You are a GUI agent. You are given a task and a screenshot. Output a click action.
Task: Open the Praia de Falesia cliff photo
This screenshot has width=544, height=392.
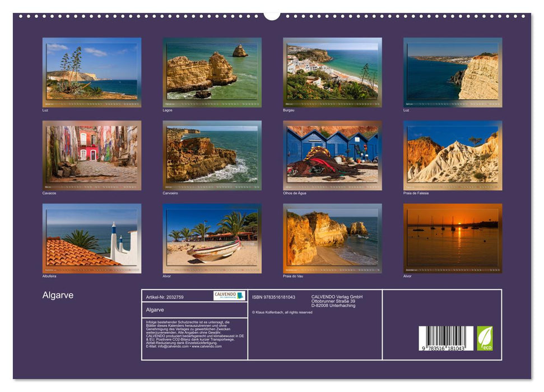(454, 156)
